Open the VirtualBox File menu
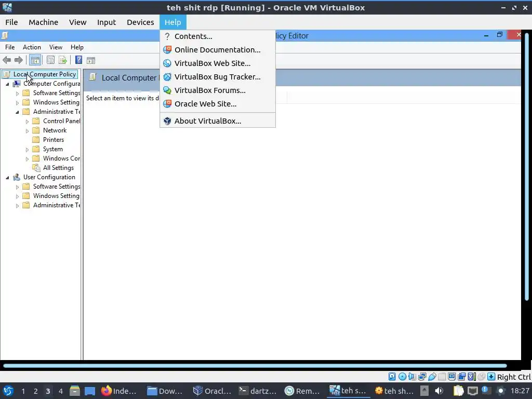The height and width of the screenshot is (399, 532). (11, 22)
